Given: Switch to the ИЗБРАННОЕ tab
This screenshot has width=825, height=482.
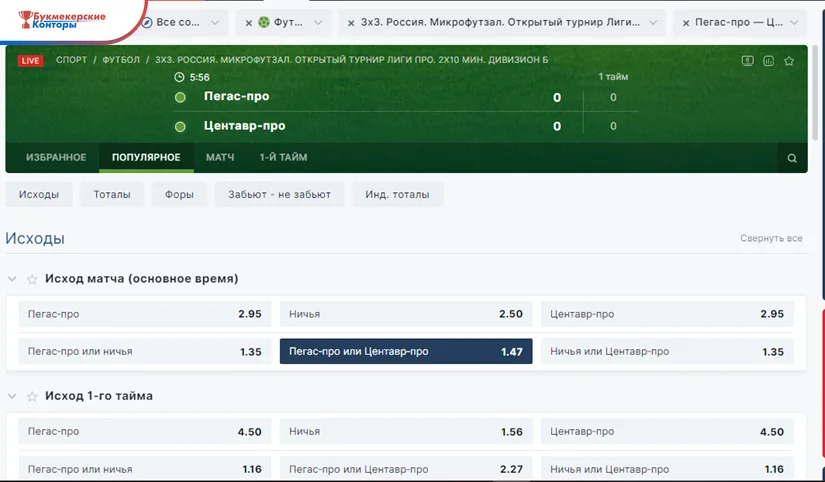Looking at the screenshot, I should pyautogui.click(x=56, y=157).
